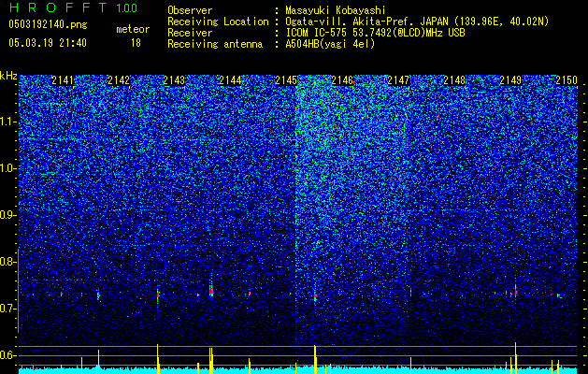The image size is (588, 374).
Task: Click the meteor echo below the 2146 label
Action: pyautogui.click(x=315, y=296)
